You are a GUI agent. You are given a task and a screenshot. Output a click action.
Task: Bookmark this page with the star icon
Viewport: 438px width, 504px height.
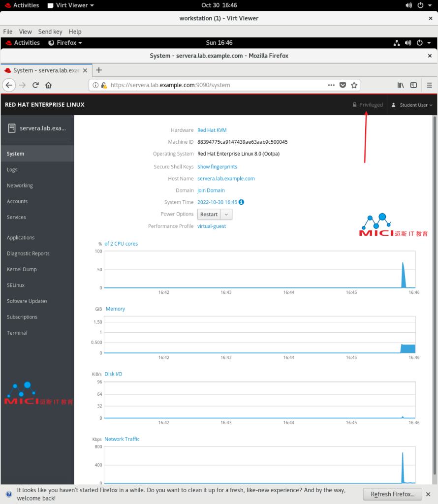coord(354,85)
